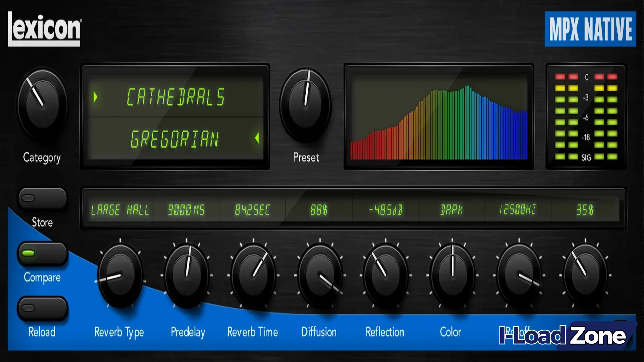Click the SIG label on the meter
644x362 pixels.
pos(586,157)
